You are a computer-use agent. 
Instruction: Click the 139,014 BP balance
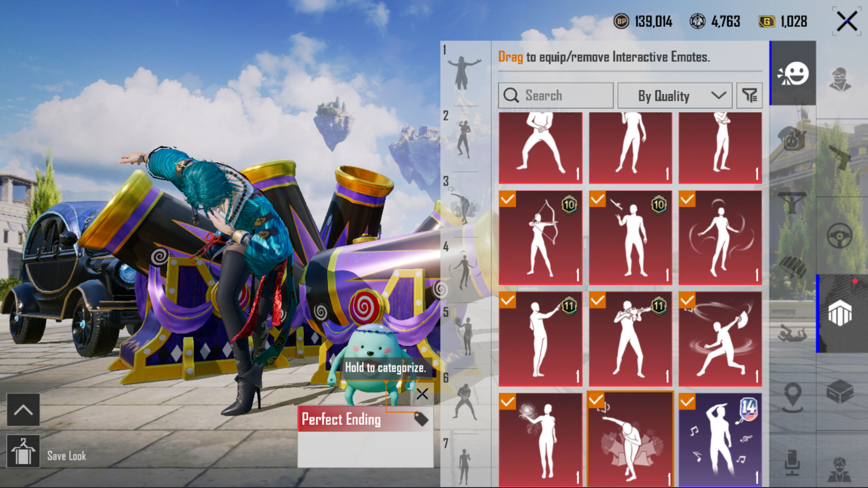(x=653, y=21)
